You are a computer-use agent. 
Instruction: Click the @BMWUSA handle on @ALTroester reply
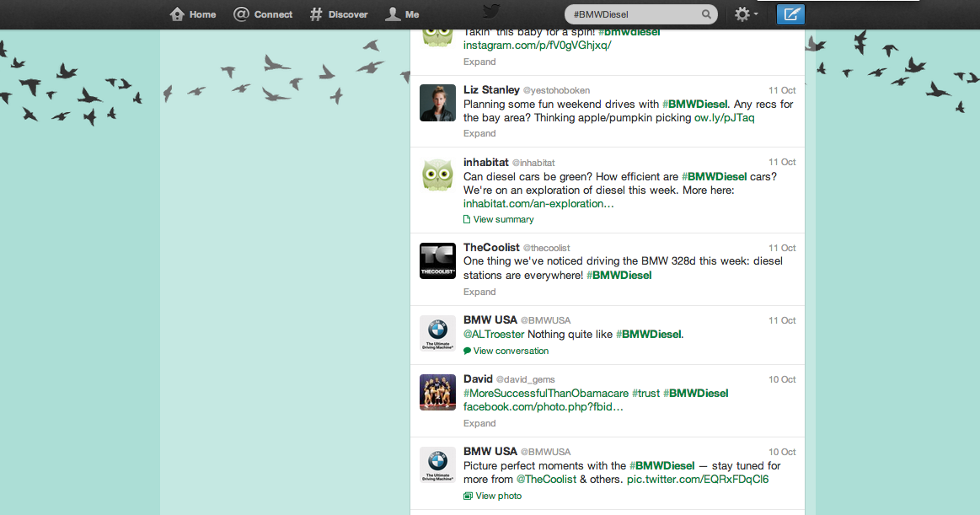point(546,320)
